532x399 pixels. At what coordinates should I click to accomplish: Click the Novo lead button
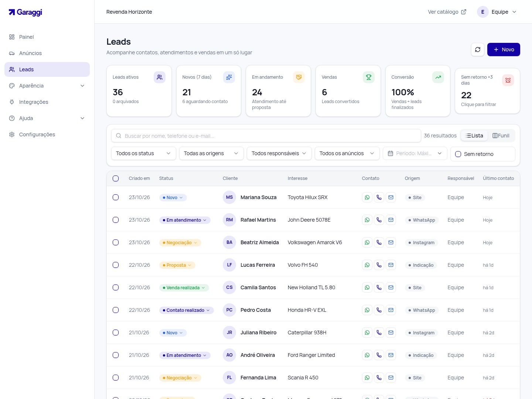coord(504,50)
